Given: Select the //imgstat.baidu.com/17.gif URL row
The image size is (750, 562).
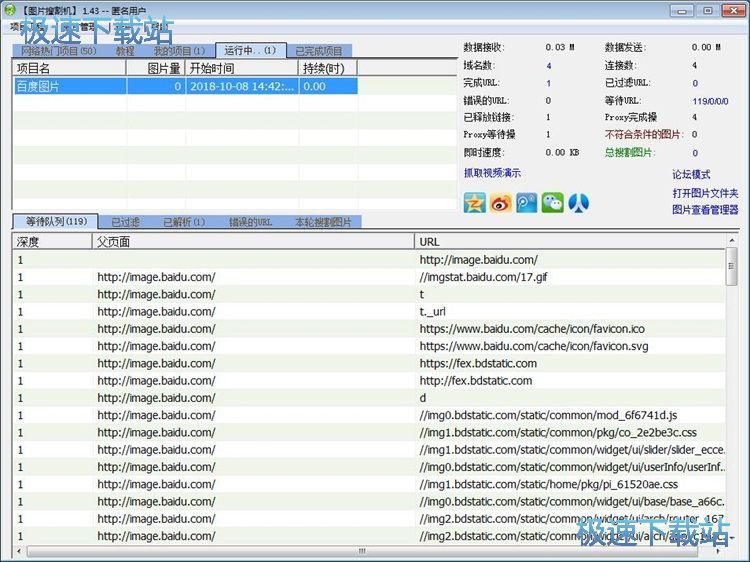Looking at the screenshot, I should [369, 277].
